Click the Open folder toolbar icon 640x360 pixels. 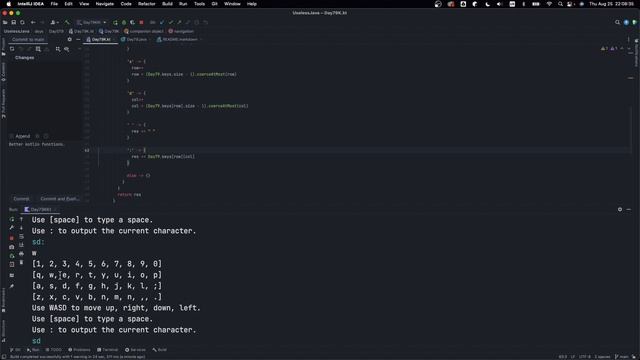[x=5, y=22]
